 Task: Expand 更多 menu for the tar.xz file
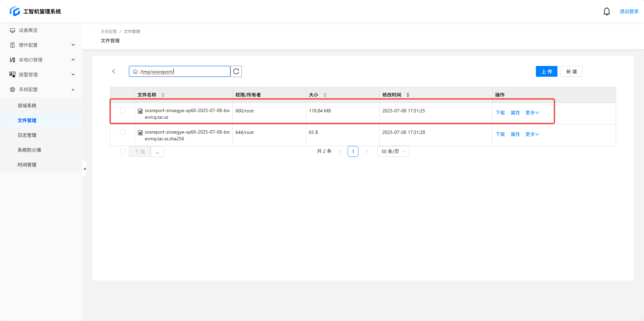click(532, 113)
